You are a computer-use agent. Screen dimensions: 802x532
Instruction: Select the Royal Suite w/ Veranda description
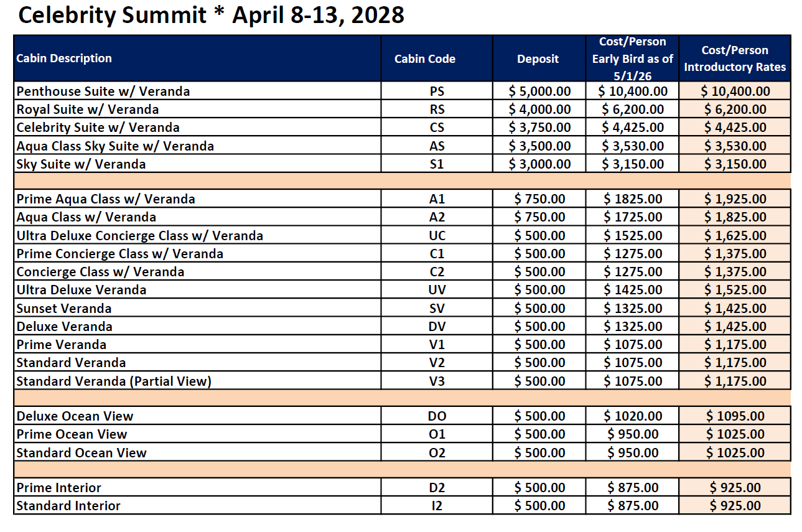point(88,110)
